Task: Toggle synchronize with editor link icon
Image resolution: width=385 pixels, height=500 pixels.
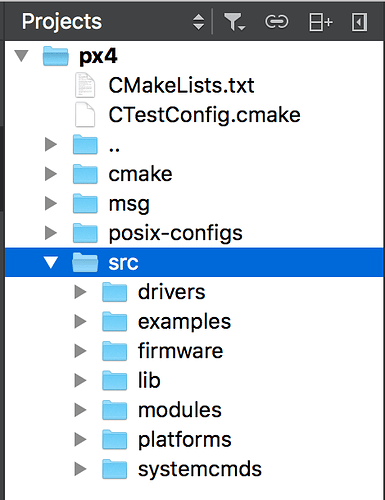Action: click(x=276, y=22)
